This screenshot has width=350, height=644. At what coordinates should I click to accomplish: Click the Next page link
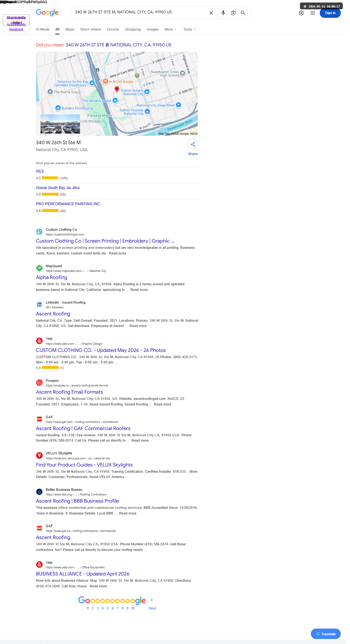click(x=152, y=608)
